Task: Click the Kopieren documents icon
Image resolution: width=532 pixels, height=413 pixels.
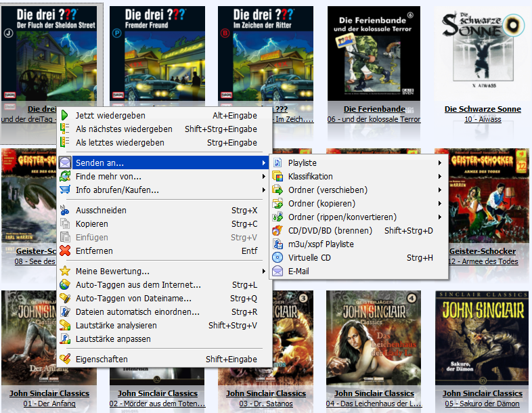Action: [x=65, y=224]
